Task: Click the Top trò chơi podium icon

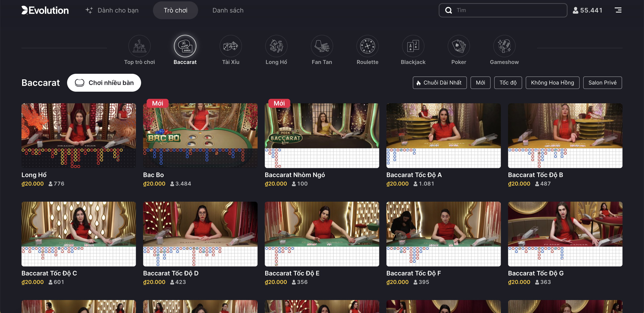Action: point(140,46)
